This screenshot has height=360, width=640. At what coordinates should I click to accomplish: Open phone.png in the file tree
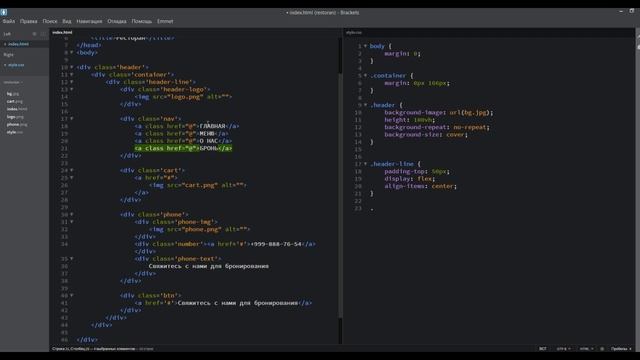click(x=17, y=124)
